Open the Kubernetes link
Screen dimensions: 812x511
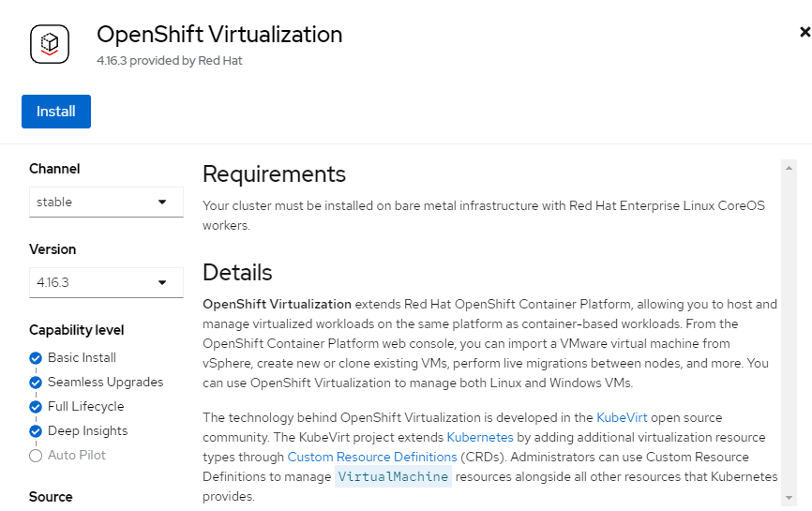(x=479, y=437)
